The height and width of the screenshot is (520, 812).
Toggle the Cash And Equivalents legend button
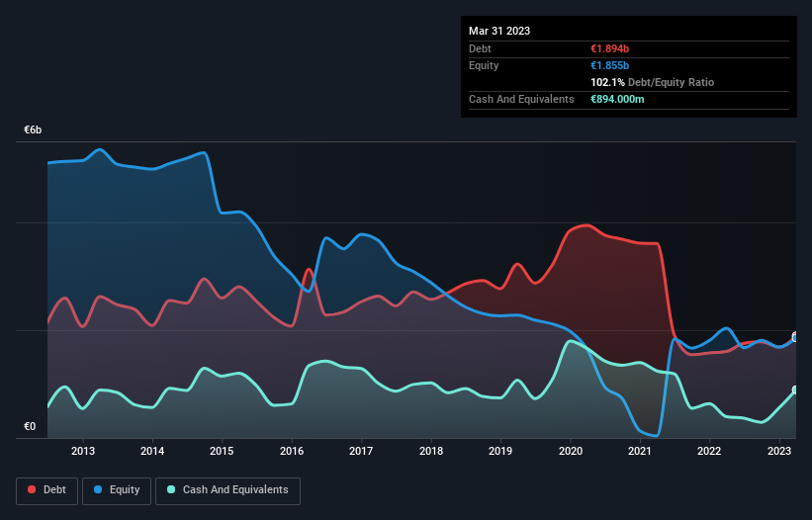click(227, 490)
